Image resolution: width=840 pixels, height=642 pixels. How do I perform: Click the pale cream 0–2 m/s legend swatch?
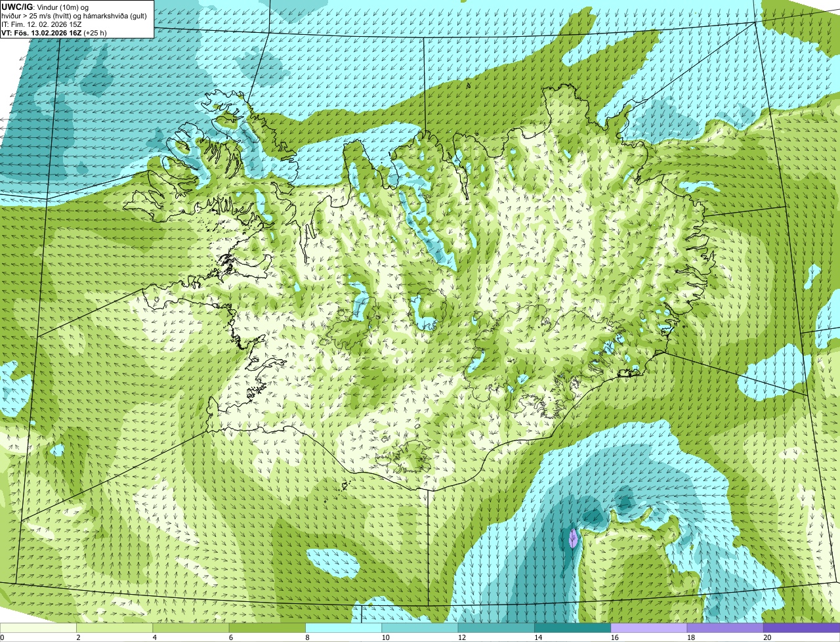38,628
